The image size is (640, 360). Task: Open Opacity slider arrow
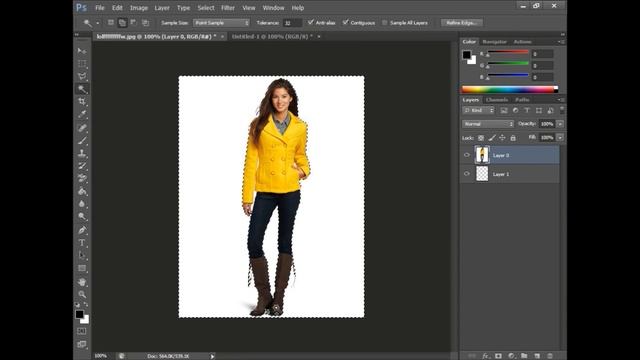[560, 124]
